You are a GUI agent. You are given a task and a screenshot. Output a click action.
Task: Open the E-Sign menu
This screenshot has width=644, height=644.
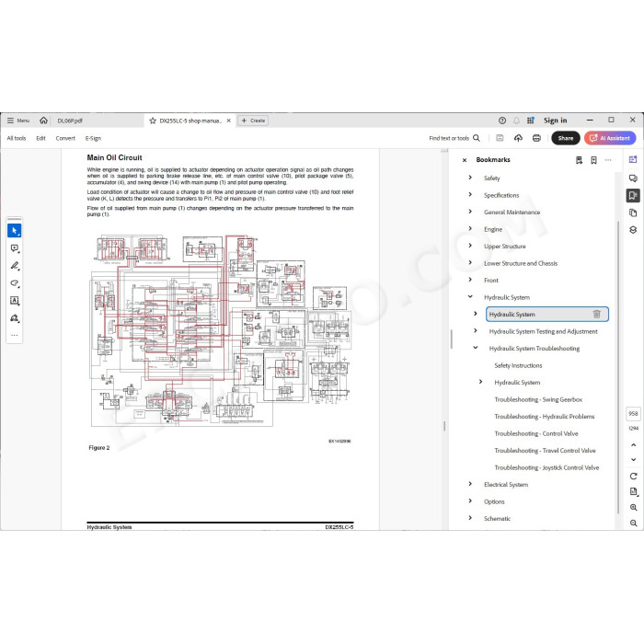tap(93, 138)
